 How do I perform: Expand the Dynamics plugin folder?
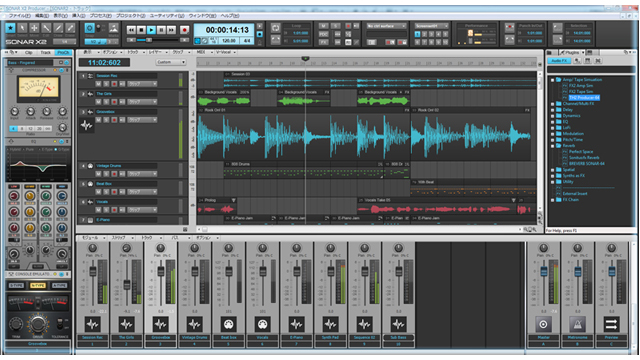pyautogui.click(x=553, y=116)
